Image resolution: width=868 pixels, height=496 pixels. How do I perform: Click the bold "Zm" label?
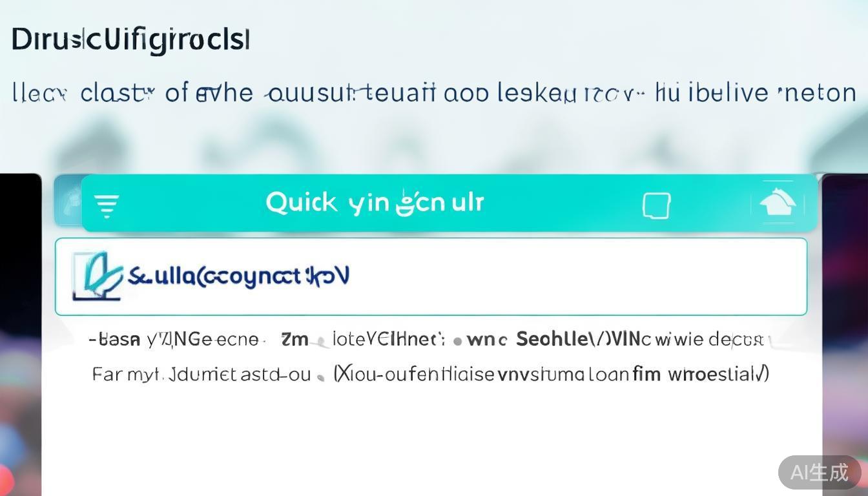point(294,339)
